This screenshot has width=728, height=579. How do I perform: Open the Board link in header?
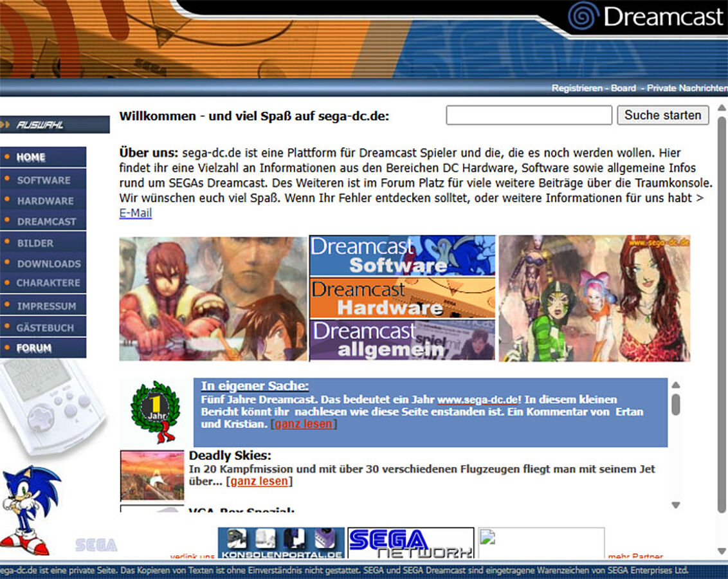click(x=623, y=87)
